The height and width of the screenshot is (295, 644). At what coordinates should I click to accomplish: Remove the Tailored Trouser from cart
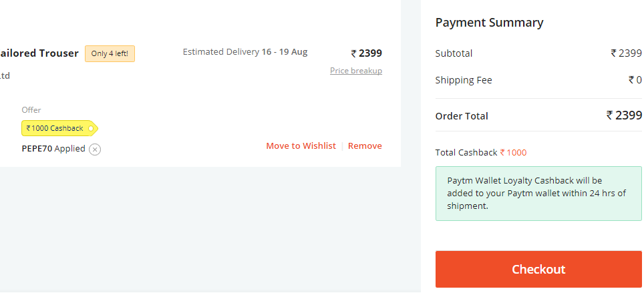tap(365, 145)
